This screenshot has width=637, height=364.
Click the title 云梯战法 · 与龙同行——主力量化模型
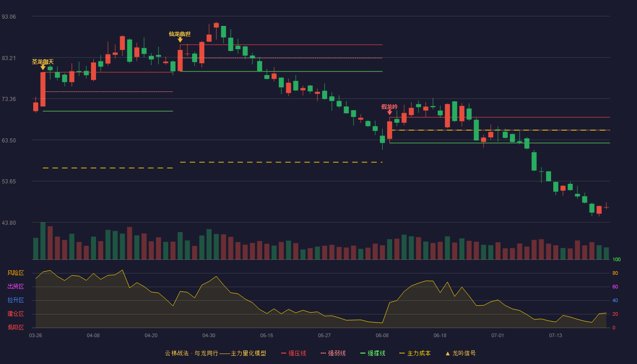[x=215, y=353]
